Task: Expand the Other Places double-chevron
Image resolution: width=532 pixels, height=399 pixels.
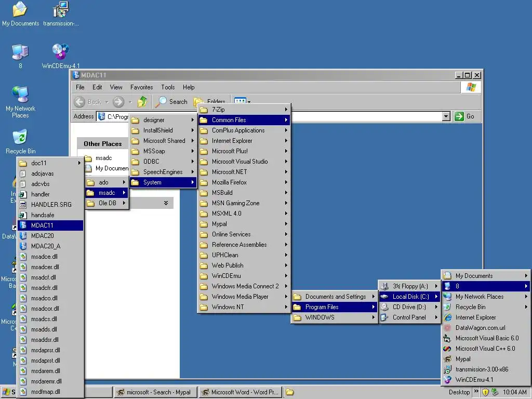Action: tap(166, 203)
